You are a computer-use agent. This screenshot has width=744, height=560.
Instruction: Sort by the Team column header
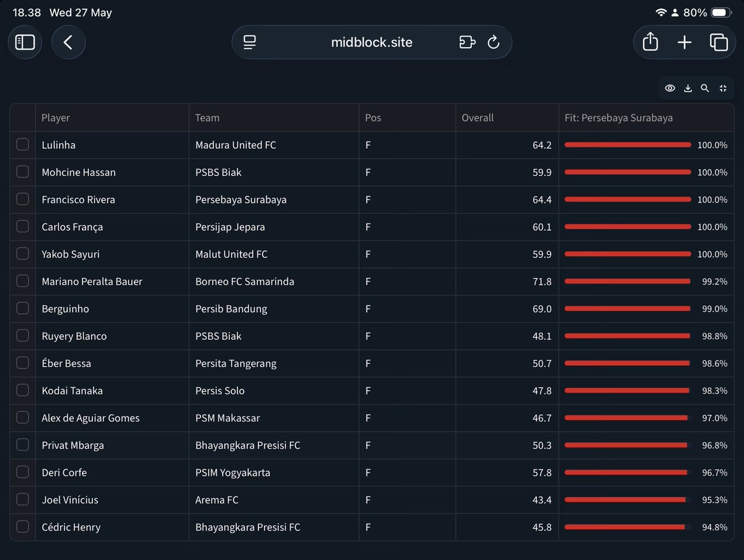274,118
